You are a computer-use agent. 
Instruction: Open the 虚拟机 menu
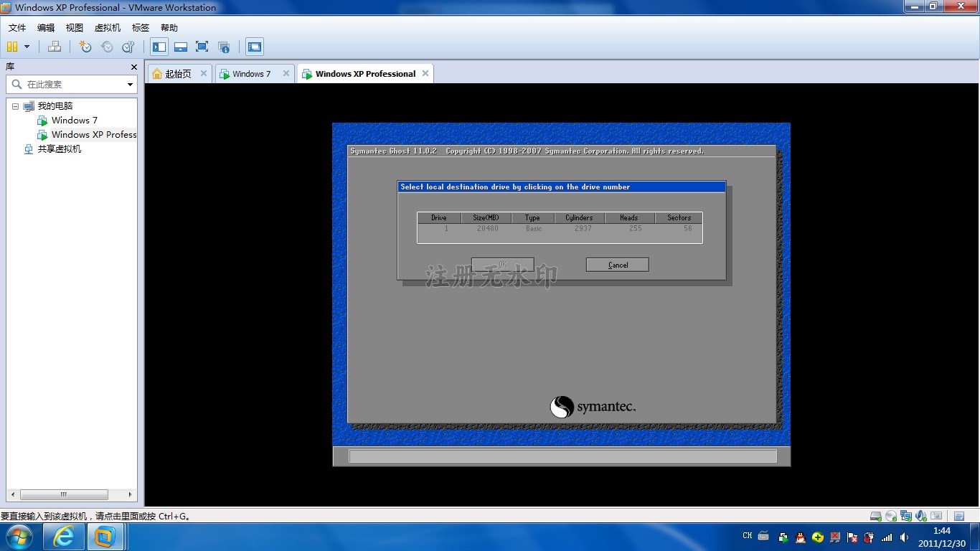pyautogui.click(x=108, y=27)
